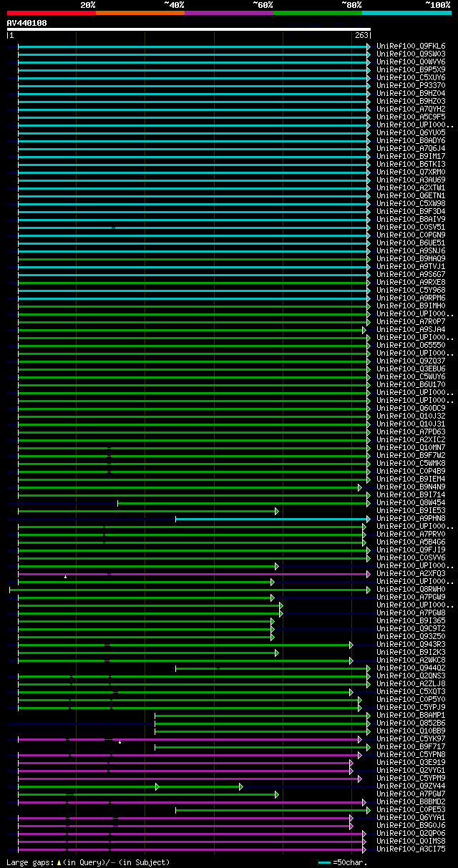458x868 pixels.
Task: Click hit label UniRef100_C0PE53
Action: 411,809
